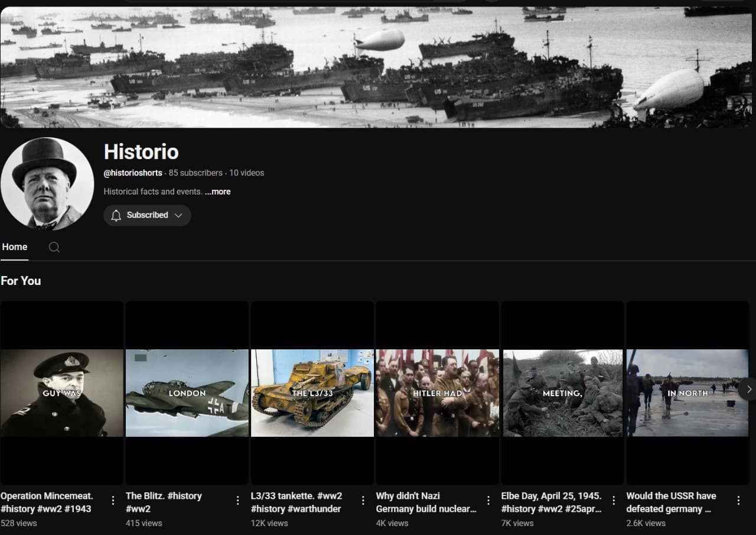Open 'L3/33 tankette' video title
This screenshot has height=535, width=756.
(296, 502)
